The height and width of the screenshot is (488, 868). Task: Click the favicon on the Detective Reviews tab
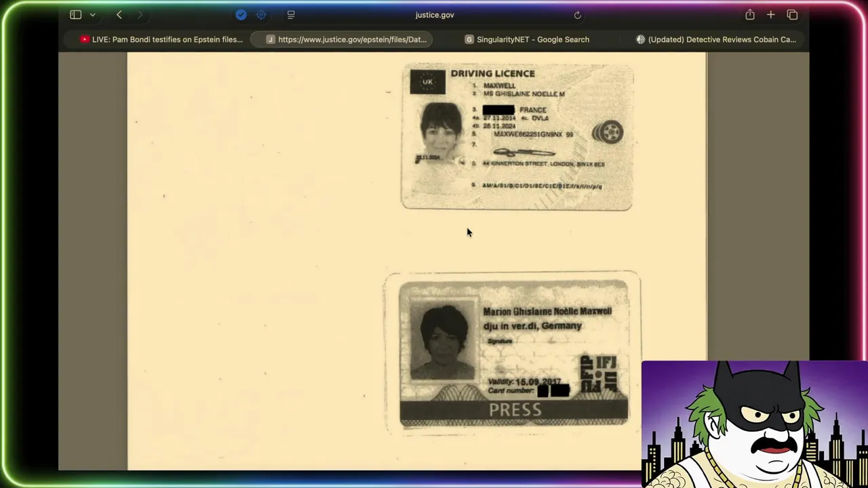click(640, 39)
